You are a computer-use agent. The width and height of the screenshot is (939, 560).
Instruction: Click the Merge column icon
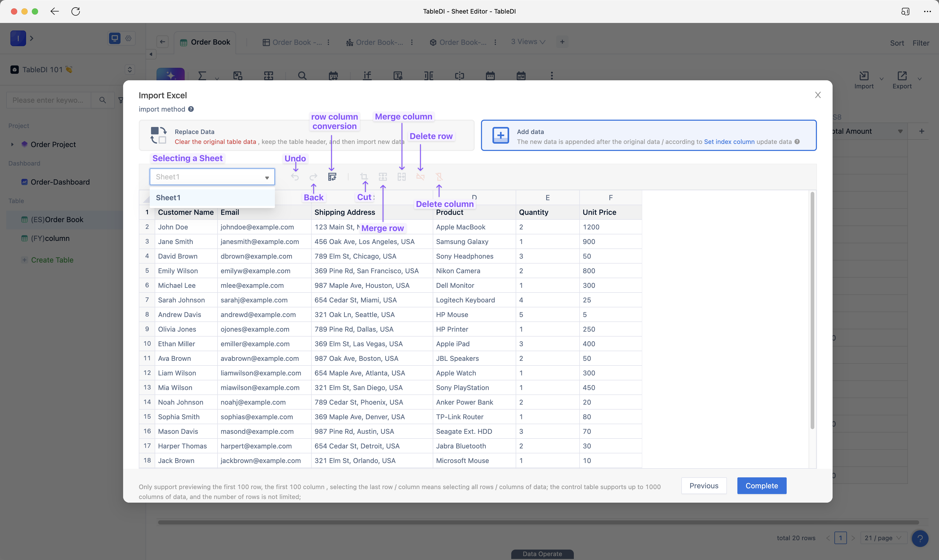click(x=401, y=176)
